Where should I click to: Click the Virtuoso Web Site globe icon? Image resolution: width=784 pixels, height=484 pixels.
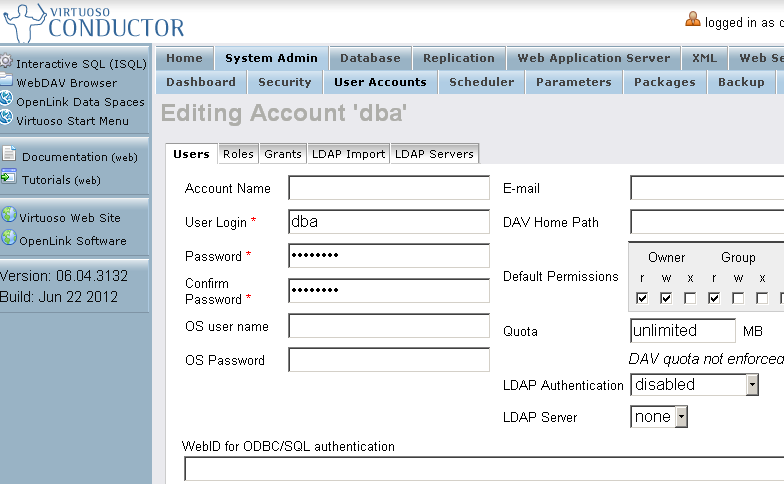click(x=8, y=214)
